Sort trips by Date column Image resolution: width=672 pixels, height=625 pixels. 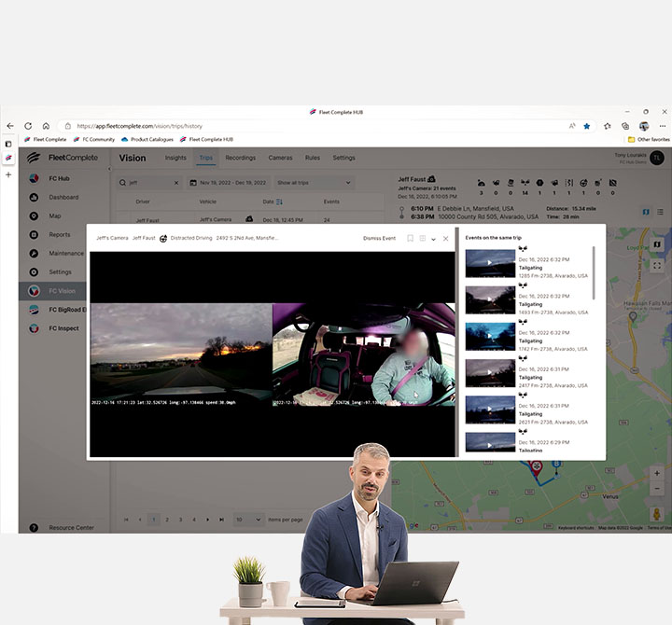pos(273,201)
